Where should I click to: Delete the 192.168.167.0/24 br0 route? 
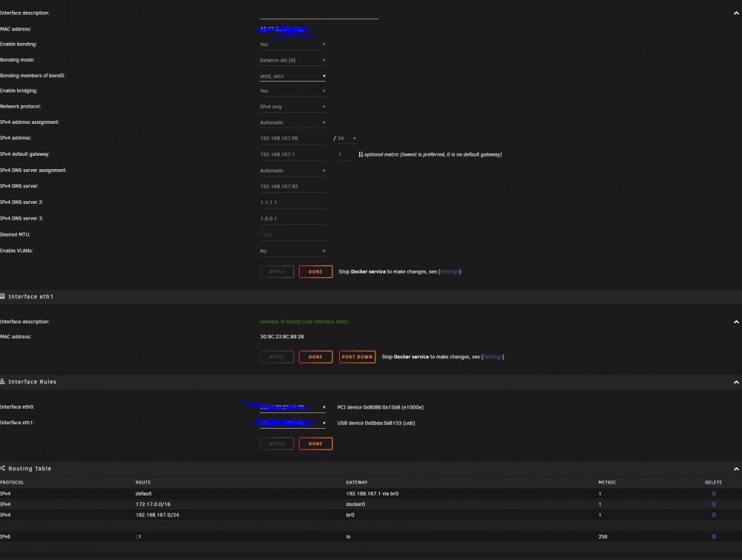[714, 515]
